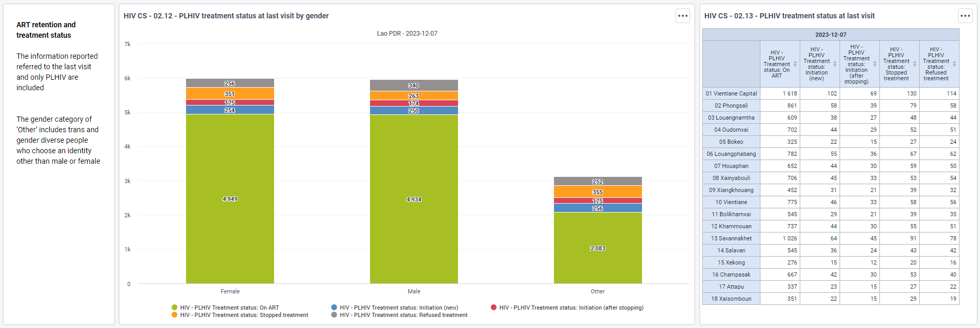
Task: Toggle the Initiation (new) legend item
Action: [x=395, y=308]
